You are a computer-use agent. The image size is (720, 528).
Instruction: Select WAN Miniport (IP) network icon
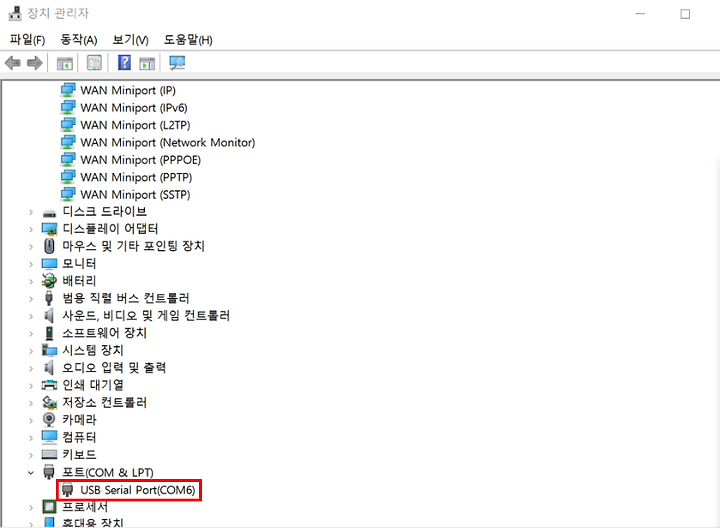pyautogui.click(x=68, y=90)
